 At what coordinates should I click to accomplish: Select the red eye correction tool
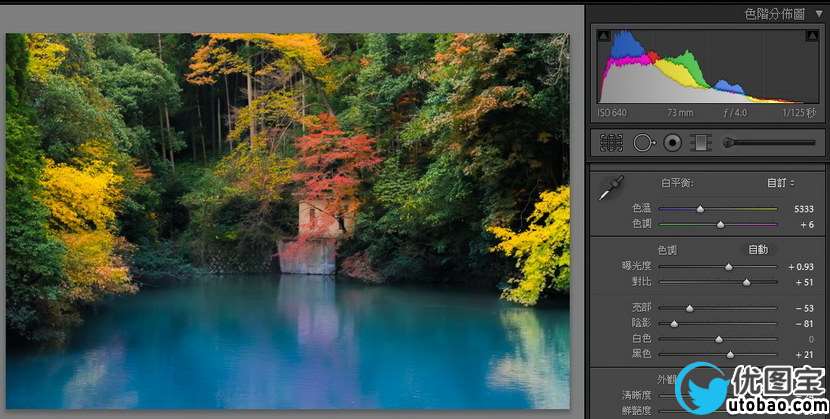[672, 143]
